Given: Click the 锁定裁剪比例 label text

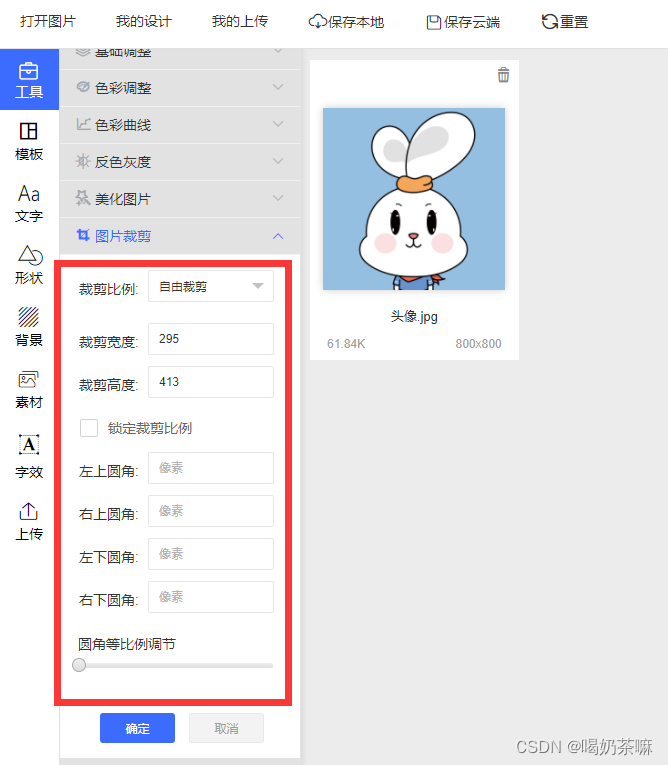Looking at the screenshot, I should [150, 428].
